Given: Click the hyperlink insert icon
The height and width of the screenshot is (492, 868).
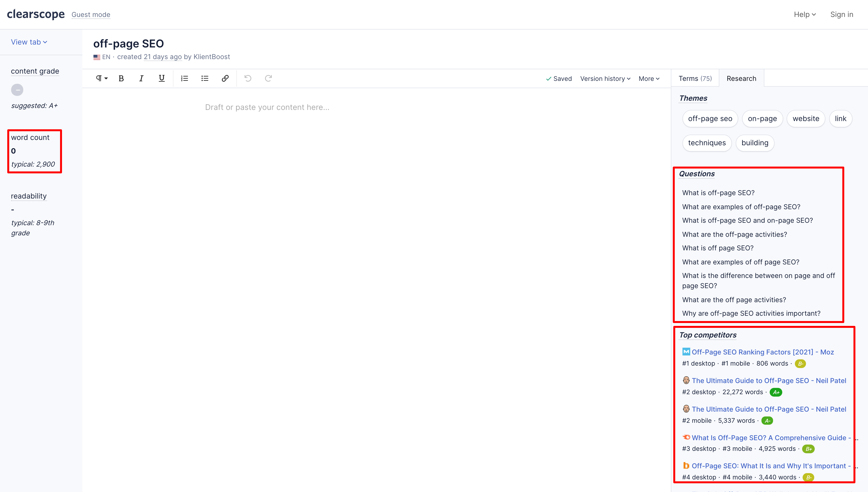Looking at the screenshot, I should (225, 78).
